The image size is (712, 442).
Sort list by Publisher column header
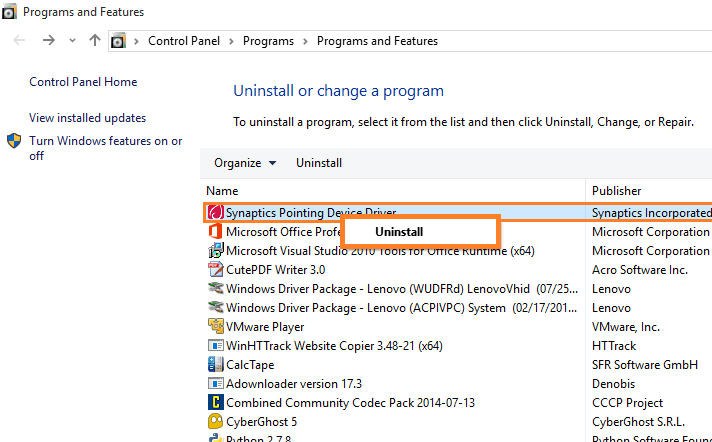click(x=617, y=190)
